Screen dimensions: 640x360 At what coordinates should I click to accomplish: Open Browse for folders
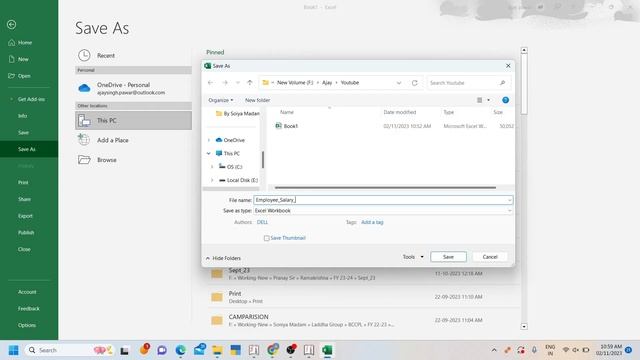133,160
